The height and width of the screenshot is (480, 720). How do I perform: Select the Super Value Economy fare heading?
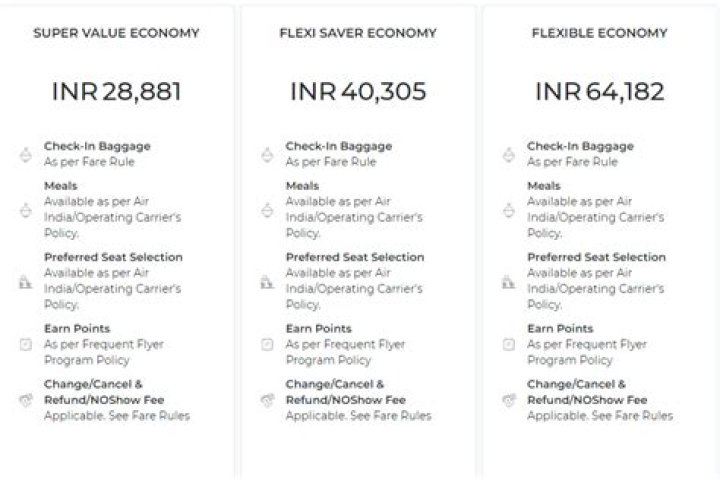[x=116, y=33]
